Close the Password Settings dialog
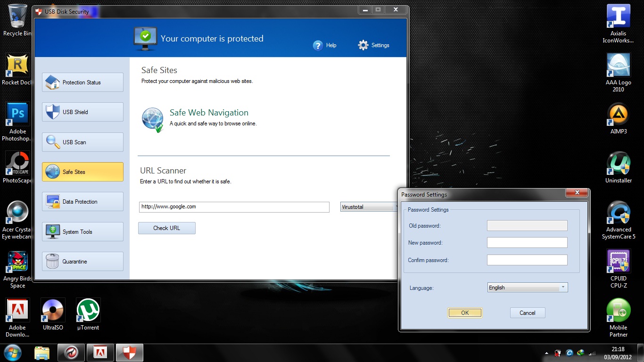This screenshot has height=362, width=644. click(577, 192)
